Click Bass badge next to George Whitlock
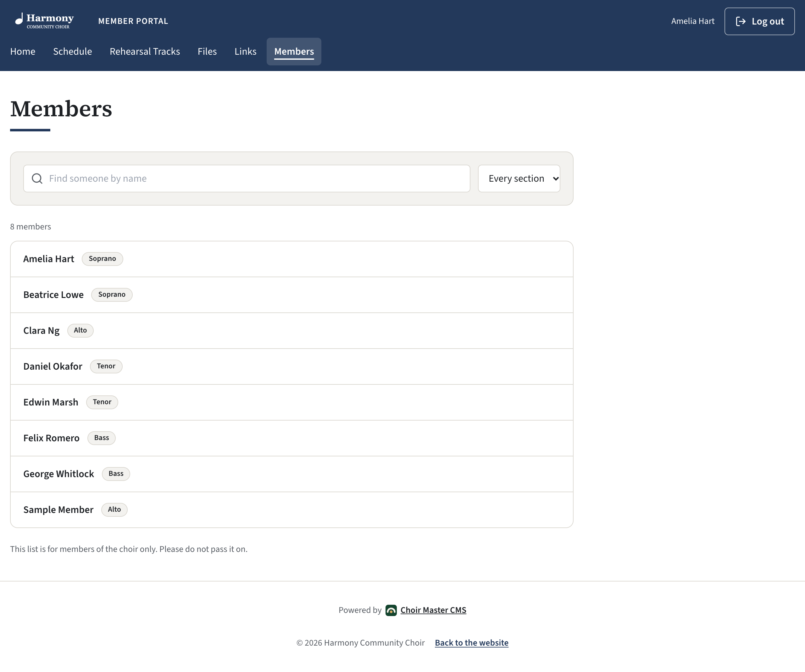The image size is (805, 672). [x=116, y=474]
